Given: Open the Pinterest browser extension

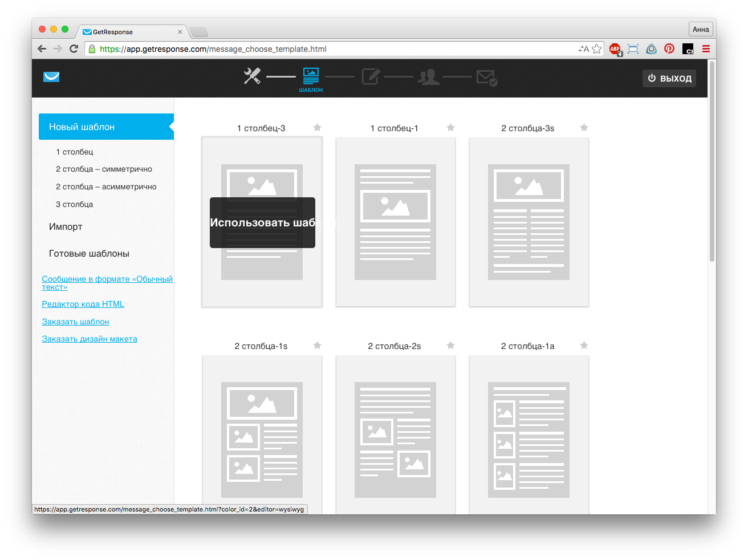Looking at the screenshot, I should point(669,49).
